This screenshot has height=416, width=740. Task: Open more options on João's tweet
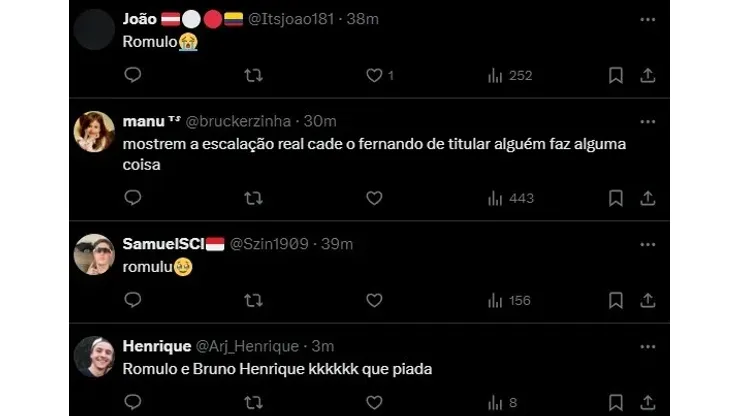(647, 19)
